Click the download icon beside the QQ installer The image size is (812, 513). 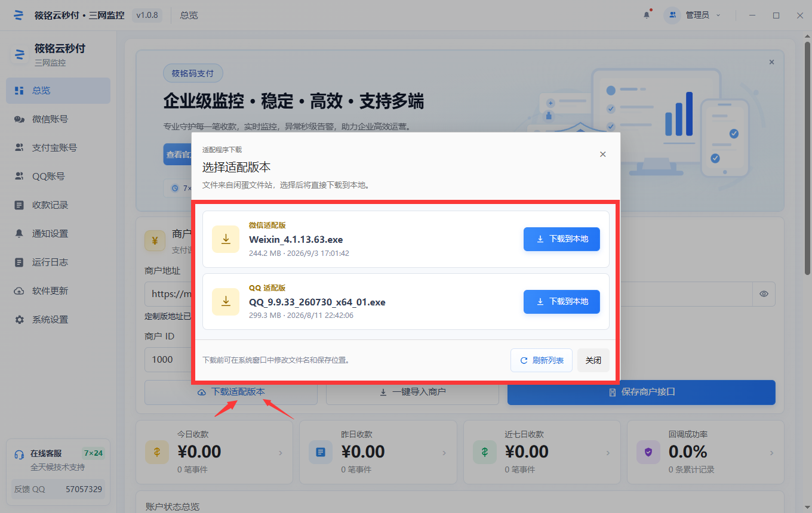click(x=226, y=302)
